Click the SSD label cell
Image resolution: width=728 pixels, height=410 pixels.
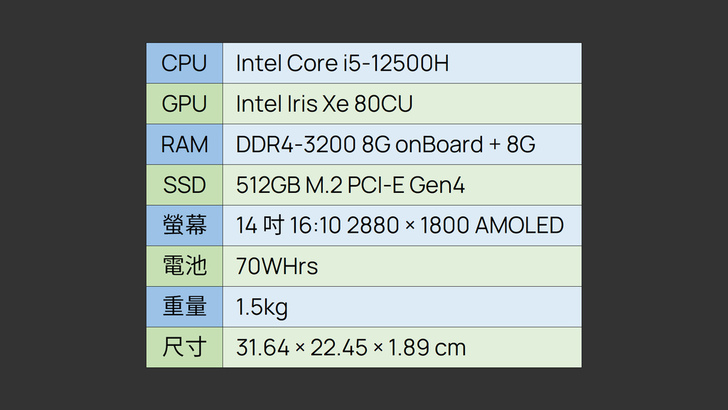[184, 185]
